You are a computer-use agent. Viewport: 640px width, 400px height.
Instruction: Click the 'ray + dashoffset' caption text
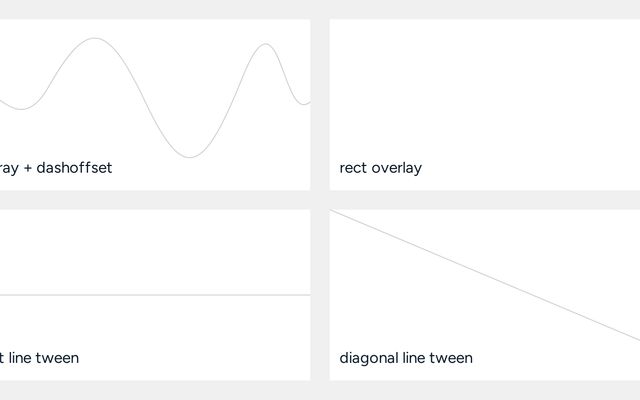pyautogui.click(x=56, y=168)
